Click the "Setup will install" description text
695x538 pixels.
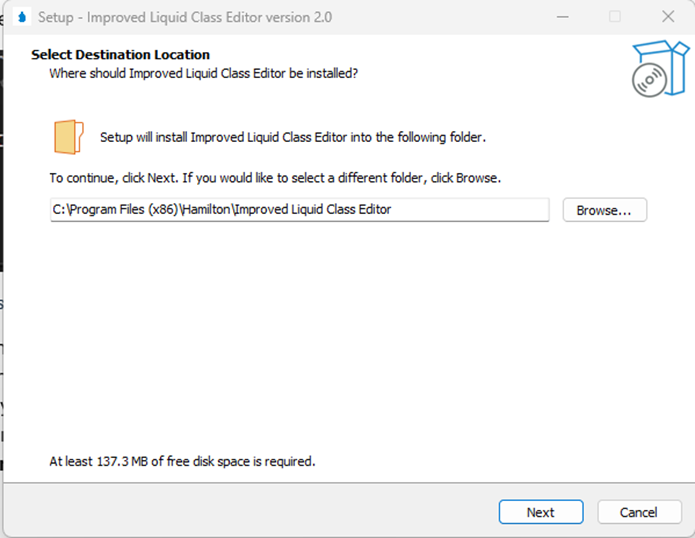[x=293, y=137]
